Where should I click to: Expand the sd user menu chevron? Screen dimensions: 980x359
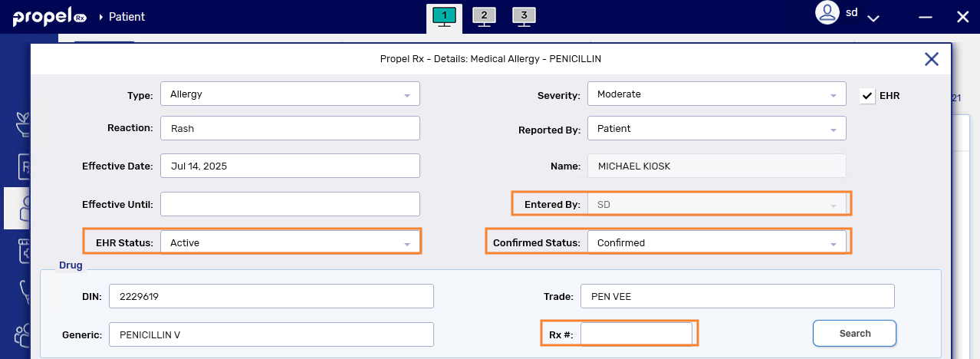point(873,18)
